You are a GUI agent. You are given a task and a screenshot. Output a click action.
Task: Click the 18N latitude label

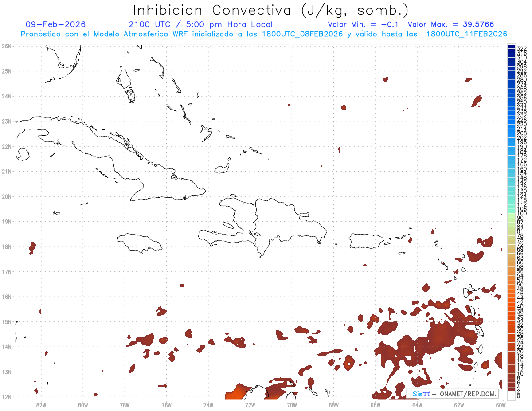point(6,247)
